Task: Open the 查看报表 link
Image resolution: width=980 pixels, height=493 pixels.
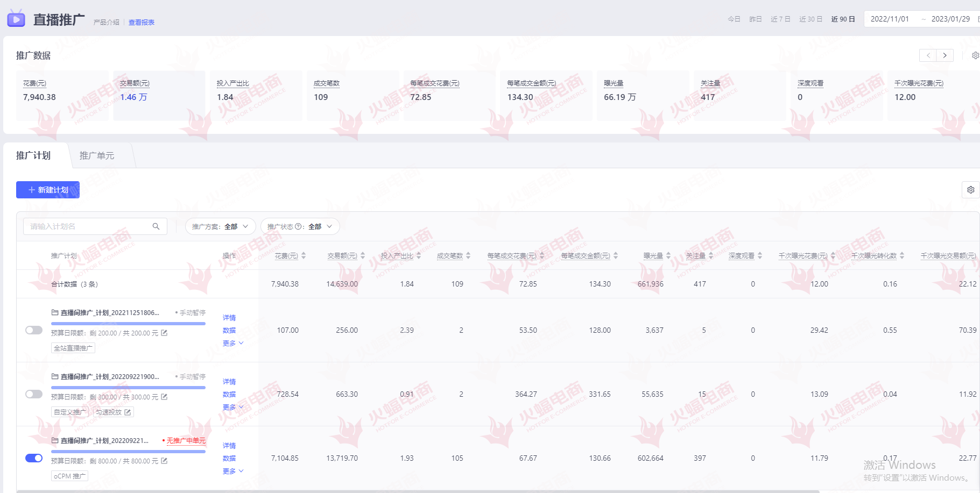Action: 142,22
